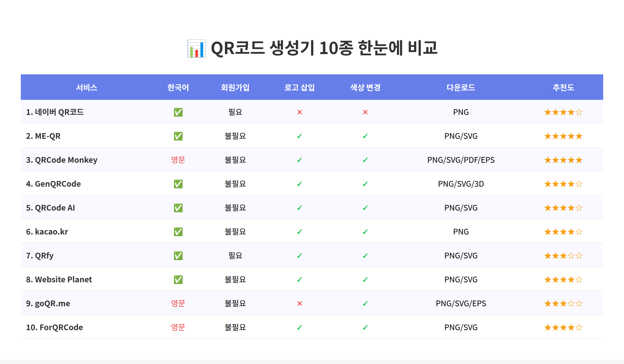
Task: Click the green check emoji for 네이버 QR코드
Action: coord(178,112)
